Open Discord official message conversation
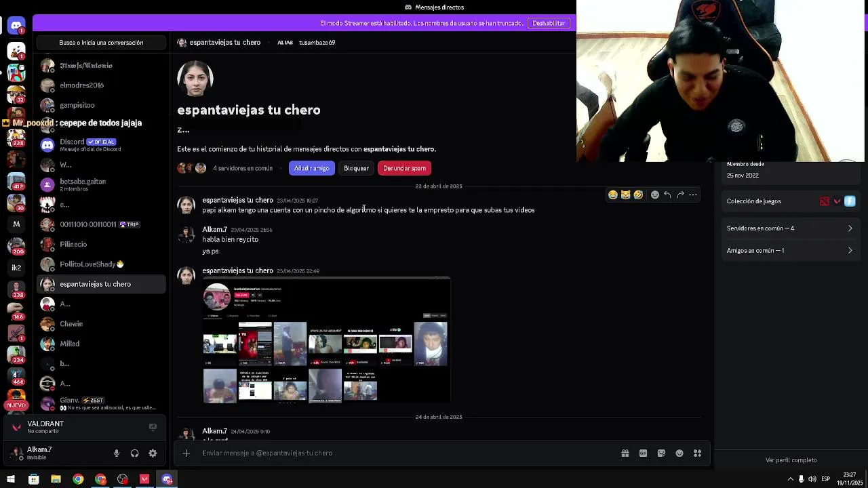 pyautogui.click(x=101, y=145)
